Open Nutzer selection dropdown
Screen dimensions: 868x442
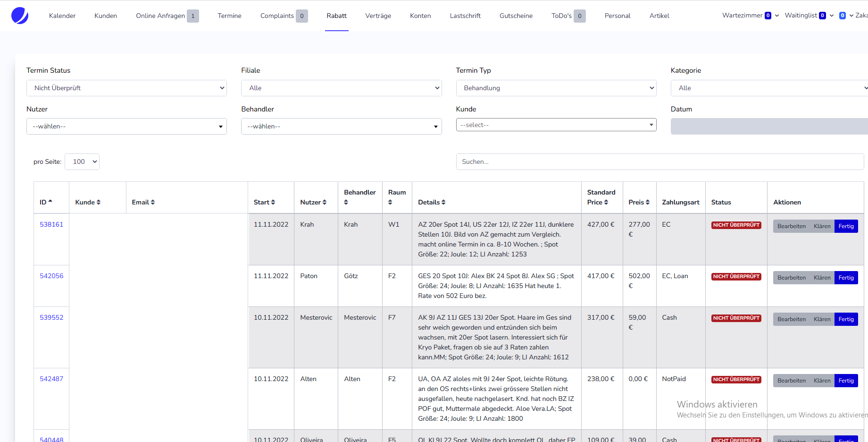click(126, 126)
